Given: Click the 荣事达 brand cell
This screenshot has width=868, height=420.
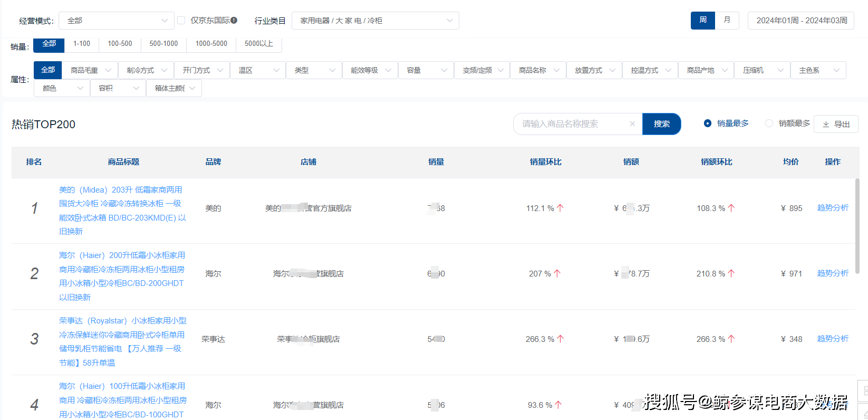Looking at the screenshot, I should coord(213,339).
